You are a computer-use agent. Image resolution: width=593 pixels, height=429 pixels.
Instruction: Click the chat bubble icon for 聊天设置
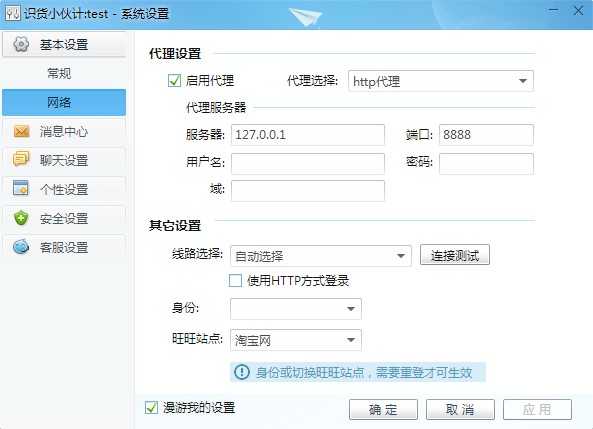(x=21, y=159)
